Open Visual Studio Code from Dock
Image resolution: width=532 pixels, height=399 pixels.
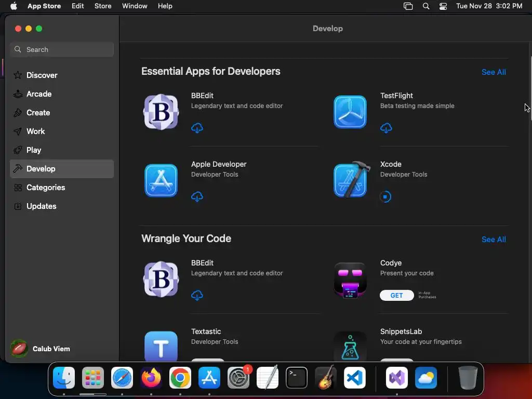click(x=355, y=378)
